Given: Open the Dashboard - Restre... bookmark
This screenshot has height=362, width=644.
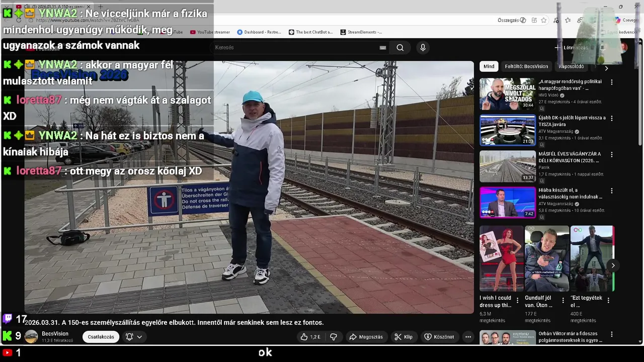Looking at the screenshot, I should [259, 32].
